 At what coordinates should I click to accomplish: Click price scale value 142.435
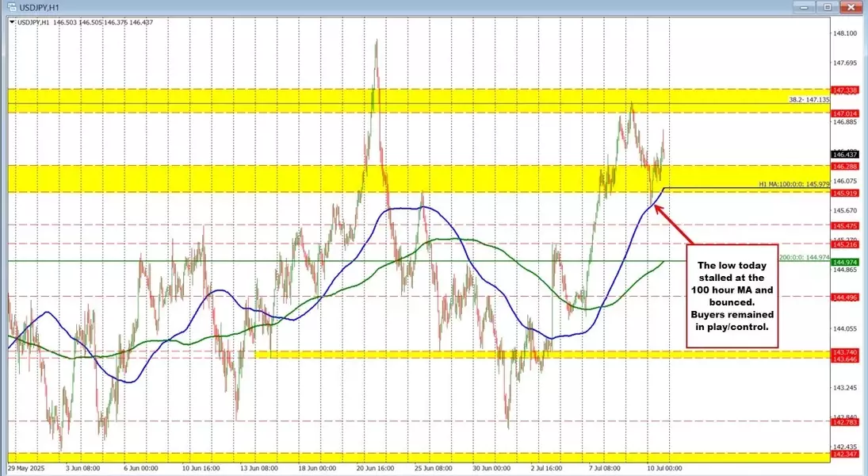[845, 447]
